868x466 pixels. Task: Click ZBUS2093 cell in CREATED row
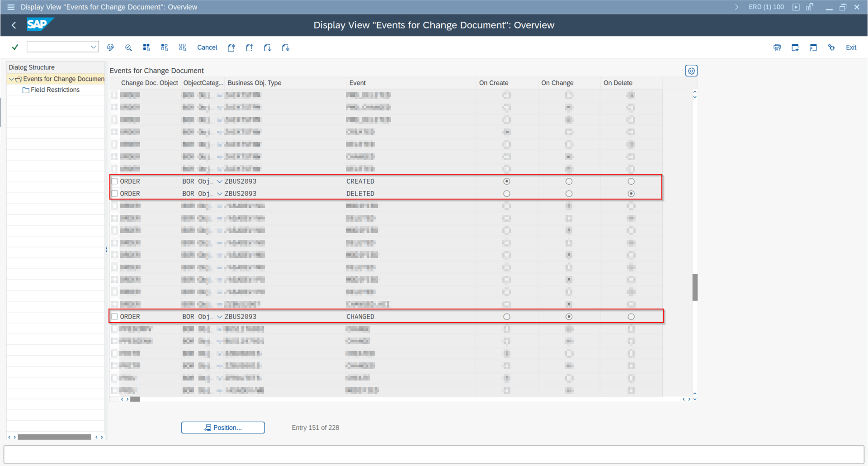tap(241, 181)
